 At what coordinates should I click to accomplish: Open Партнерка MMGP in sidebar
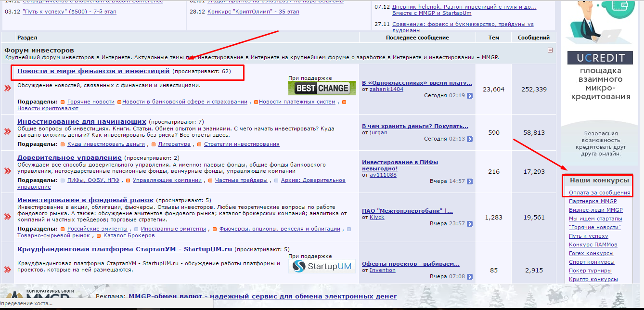tap(593, 201)
